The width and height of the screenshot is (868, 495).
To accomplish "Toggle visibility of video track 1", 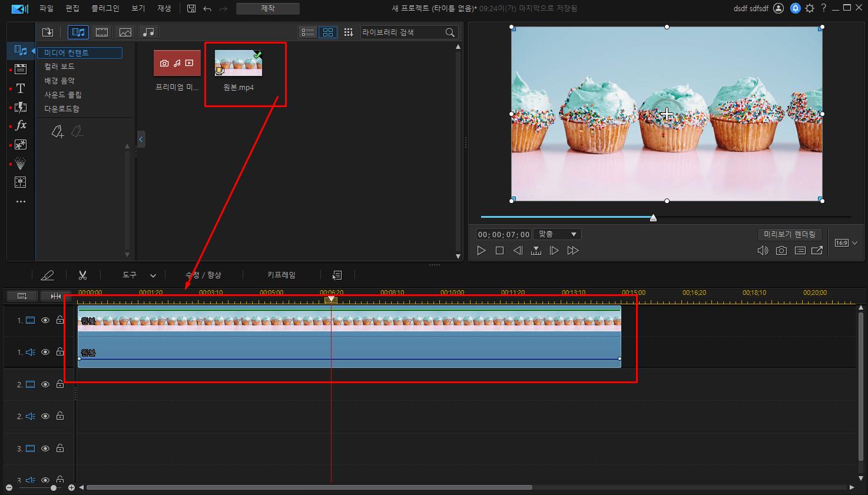I will click(x=45, y=320).
